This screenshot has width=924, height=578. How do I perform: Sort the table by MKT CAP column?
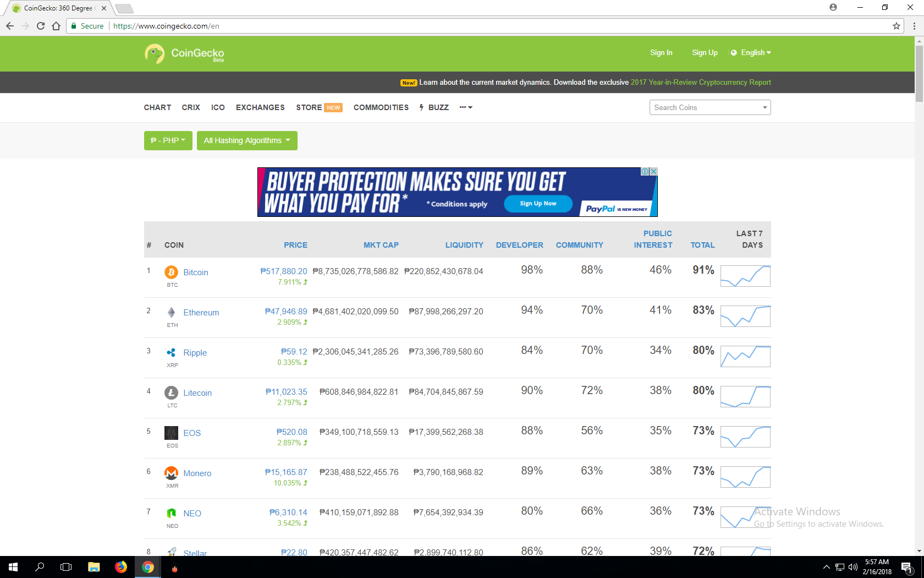click(x=381, y=245)
